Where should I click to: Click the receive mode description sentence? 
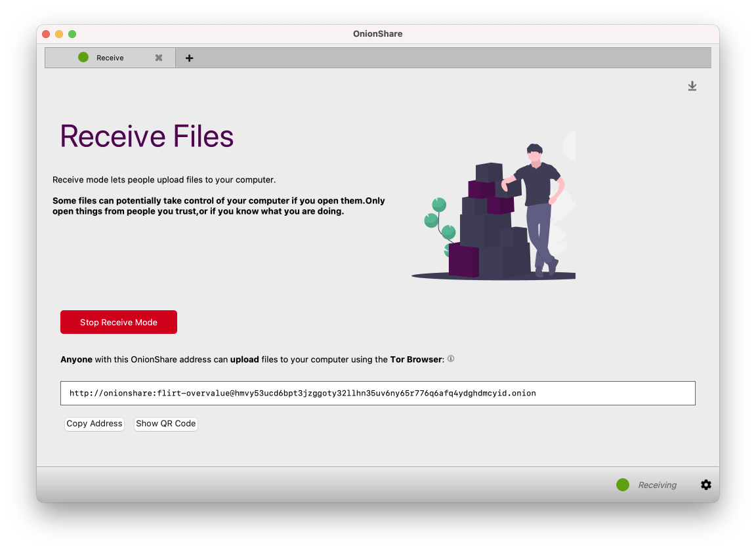164,179
